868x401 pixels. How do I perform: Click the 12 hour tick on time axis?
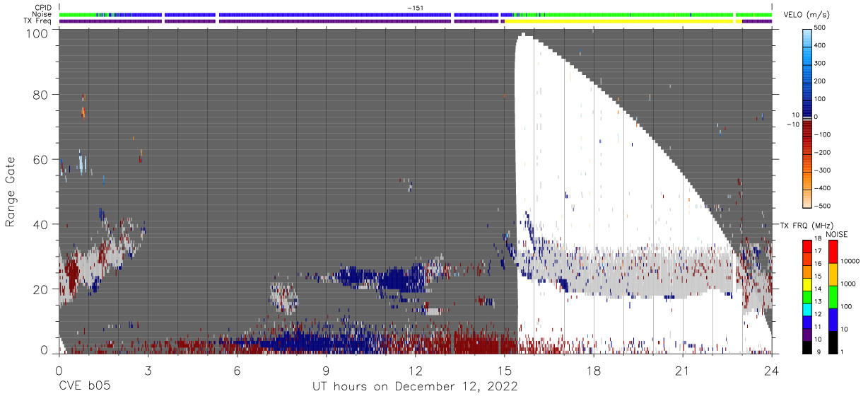[x=415, y=371]
